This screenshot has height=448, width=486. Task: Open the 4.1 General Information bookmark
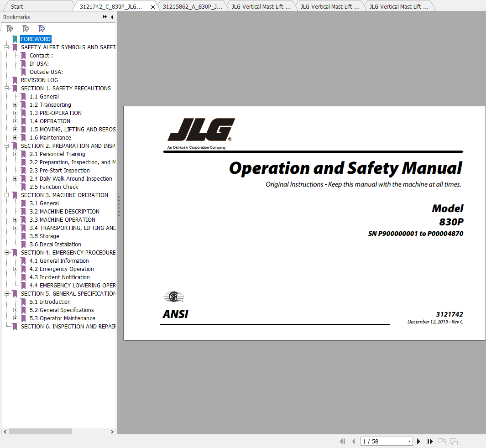(59, 261)
